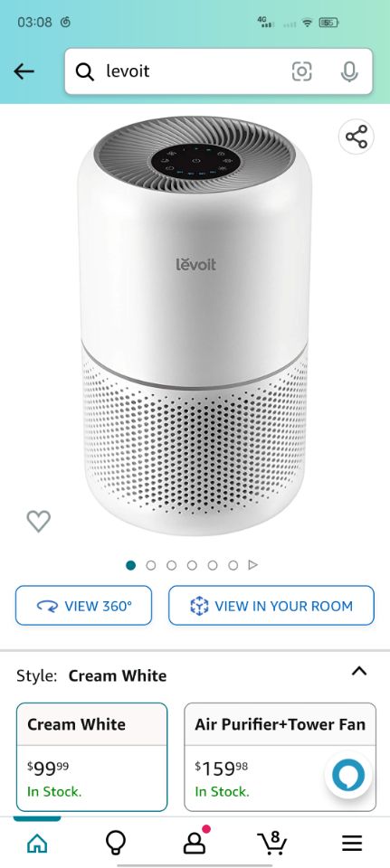390x868 pixels.
Task: Play product video via carousel triangle
Action: pyautogui.click(x=253, y=565)
